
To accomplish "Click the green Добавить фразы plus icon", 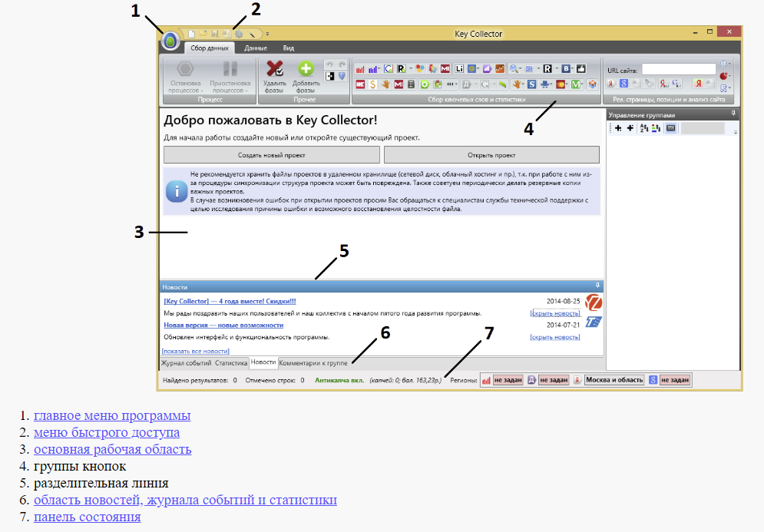I will [305, 68].
